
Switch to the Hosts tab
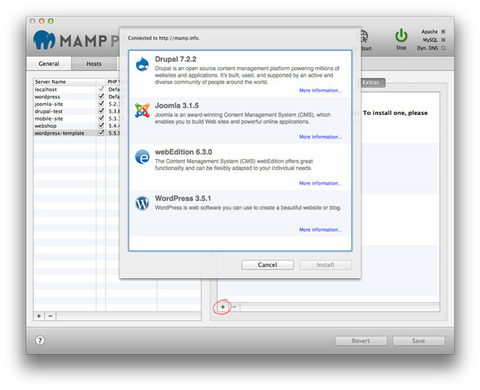[x=94, y=63]
